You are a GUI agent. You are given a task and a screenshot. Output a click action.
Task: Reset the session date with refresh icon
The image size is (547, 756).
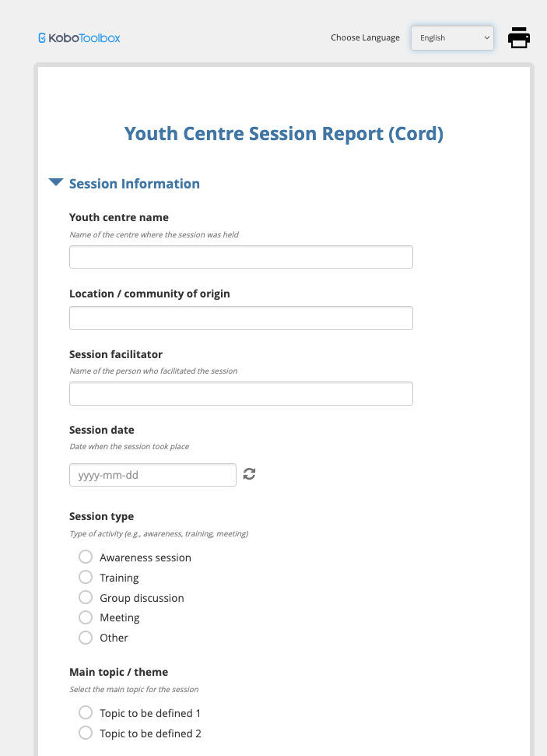(x=249, y=474)
